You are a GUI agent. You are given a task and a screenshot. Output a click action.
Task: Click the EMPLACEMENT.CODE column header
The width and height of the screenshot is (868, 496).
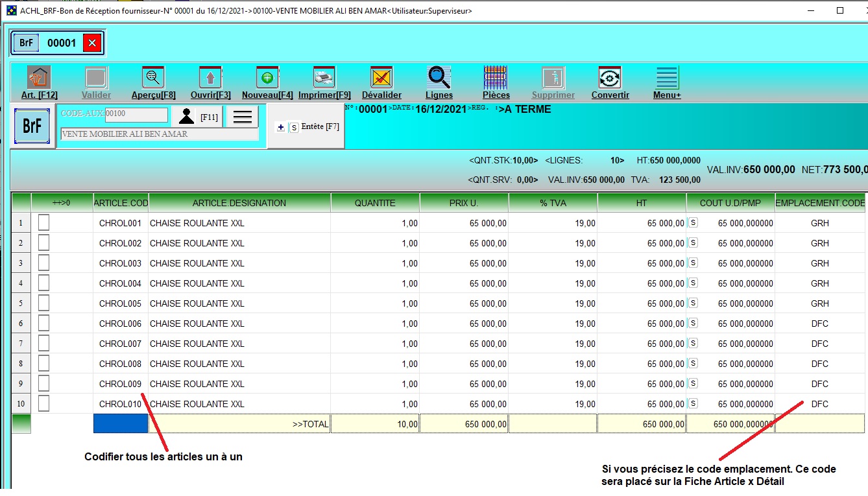coord(820,203)
